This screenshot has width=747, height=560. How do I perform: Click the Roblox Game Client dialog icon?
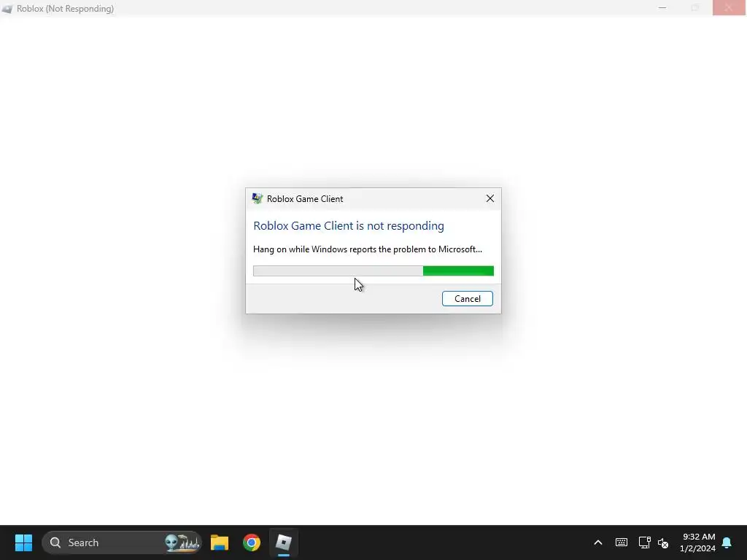[x=258, y=198]
